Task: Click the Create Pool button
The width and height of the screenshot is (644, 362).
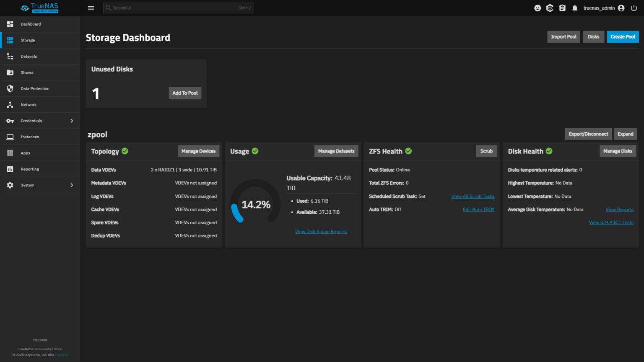Action: 623,36
